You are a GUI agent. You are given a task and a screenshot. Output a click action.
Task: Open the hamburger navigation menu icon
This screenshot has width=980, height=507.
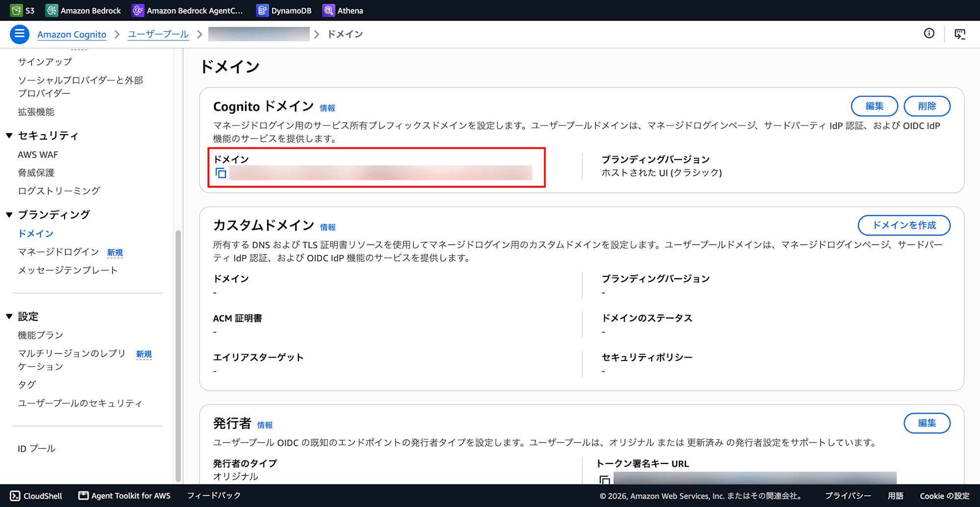pyautogui.click(x=20, y=34)
